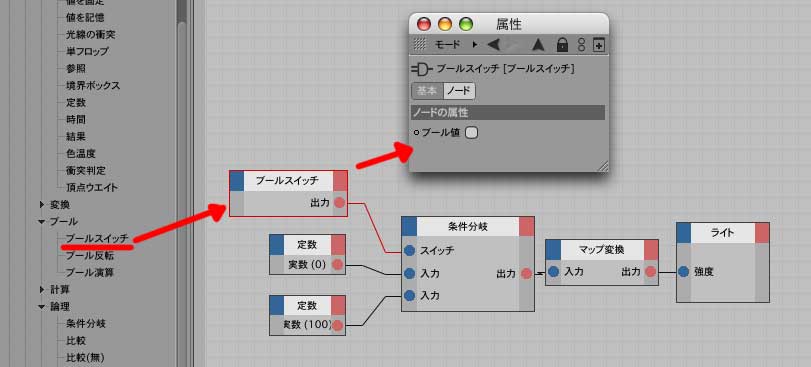Collapse the ブール category in the node tree
Image resolution: width=811 pixels, height=367 pixels.
pos(42,222)
